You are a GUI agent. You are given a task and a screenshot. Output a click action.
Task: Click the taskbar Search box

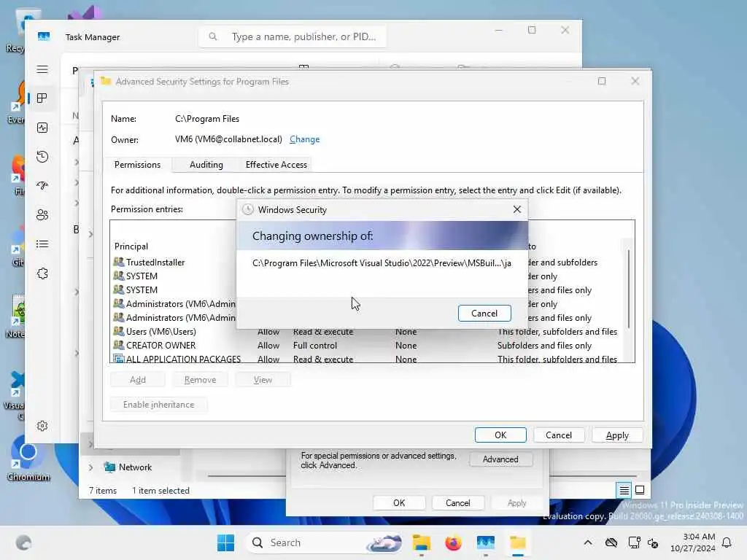324,542
